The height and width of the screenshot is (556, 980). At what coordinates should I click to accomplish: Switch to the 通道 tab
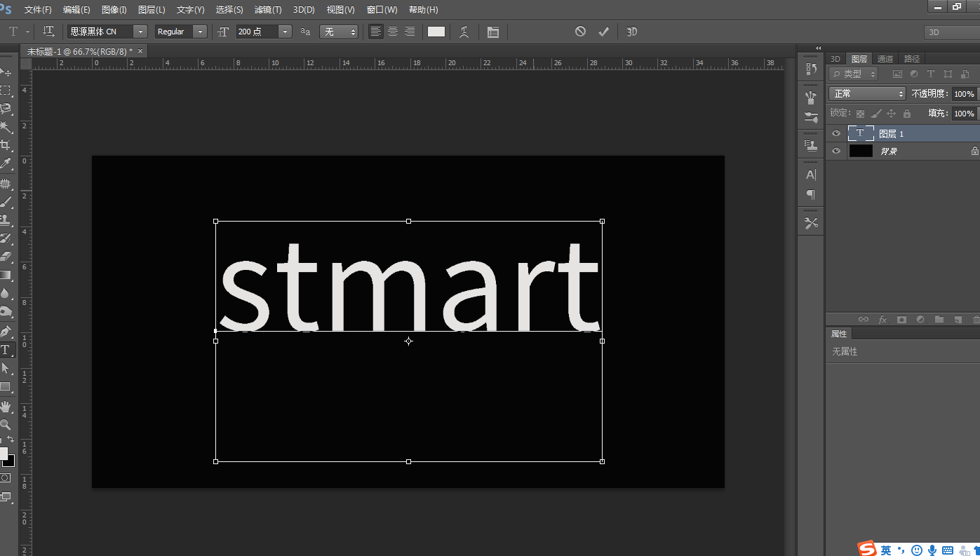(885, 59)
